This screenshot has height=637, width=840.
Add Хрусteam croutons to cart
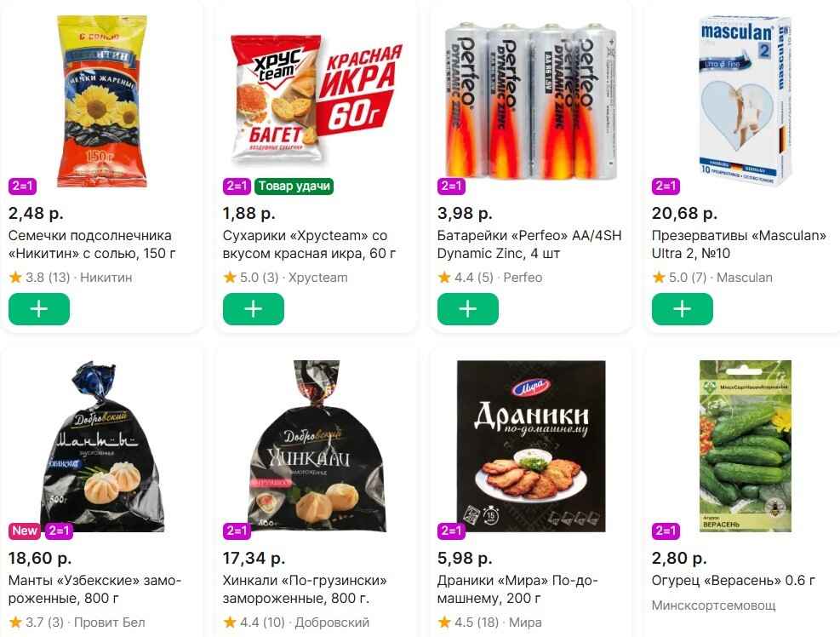pos(254,309)
